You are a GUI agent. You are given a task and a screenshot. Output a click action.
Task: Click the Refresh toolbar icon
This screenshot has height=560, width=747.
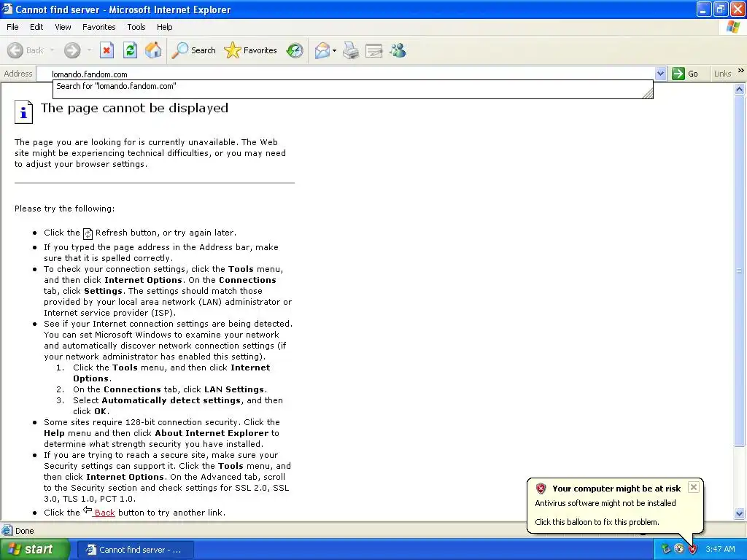(130, 50)
